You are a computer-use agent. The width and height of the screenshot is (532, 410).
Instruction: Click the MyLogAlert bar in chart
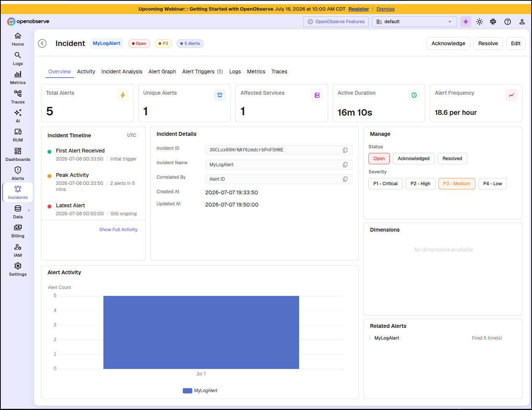pyautogui.click(x=201, y=332)
